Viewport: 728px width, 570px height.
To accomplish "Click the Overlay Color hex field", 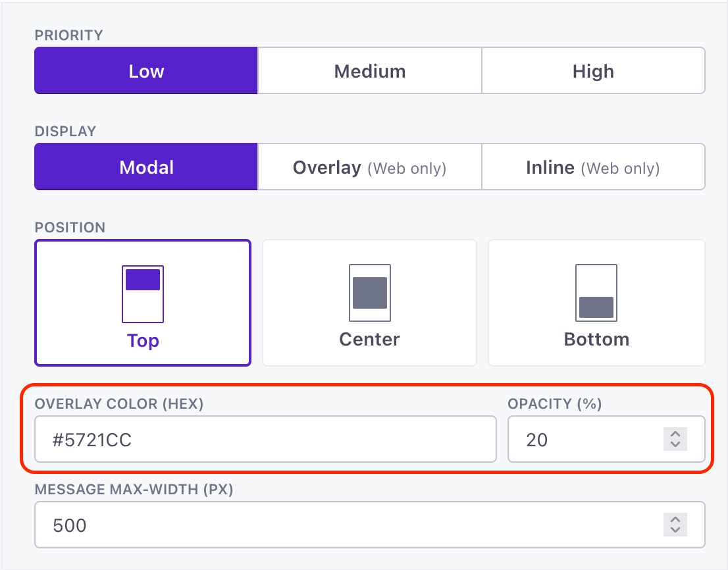I will click(265, 439).
